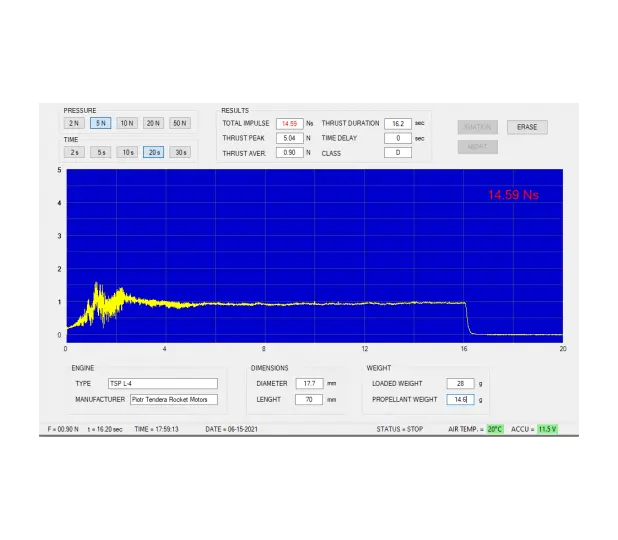Click the DATE = 06-15-2021 status entry

[x=231, y=429]
